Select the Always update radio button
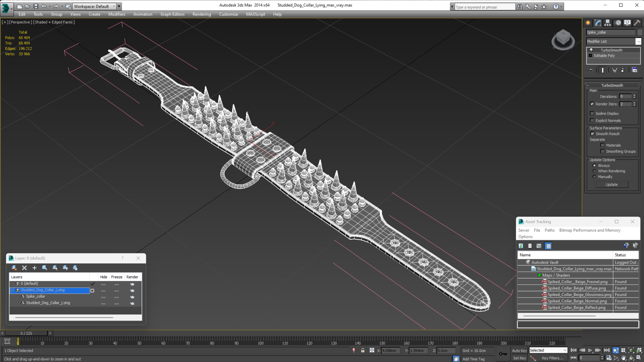 click(x=594, y=165)
